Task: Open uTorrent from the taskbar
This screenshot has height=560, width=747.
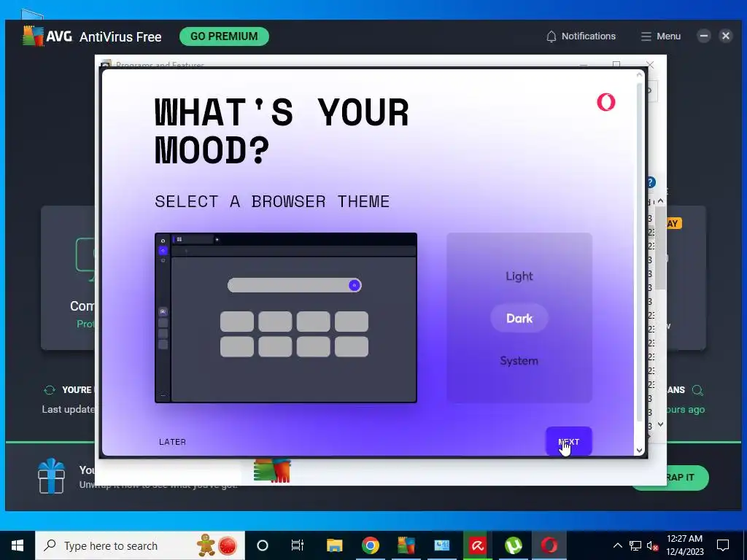Action: (513, 545)
